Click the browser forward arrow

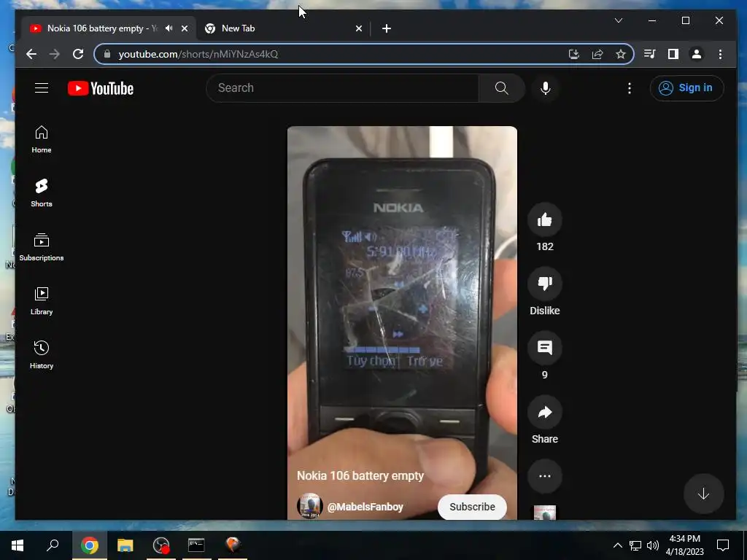click(x=54, y=54)
